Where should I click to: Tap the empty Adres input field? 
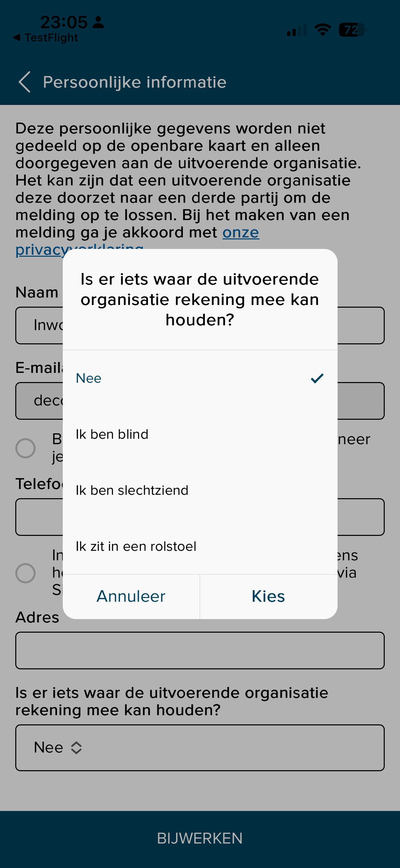click(200, 650)
